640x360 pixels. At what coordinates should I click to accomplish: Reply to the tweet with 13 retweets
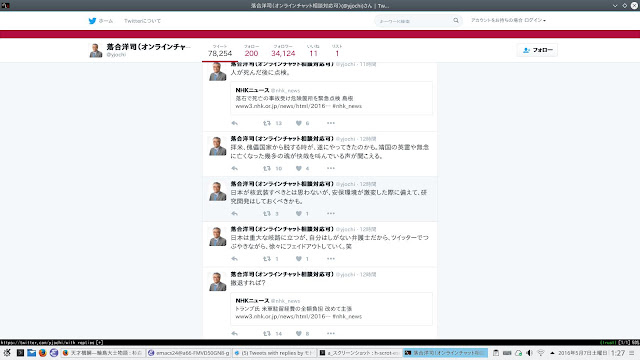pyautogui.click(x=234, y=123)
